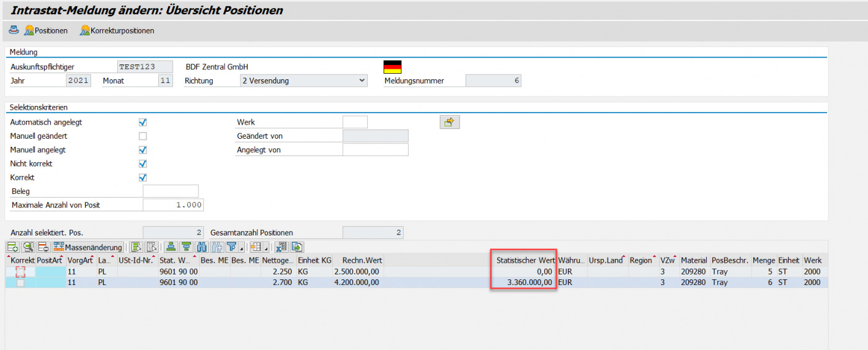This screenshot has height=350, width=868.
Task: Open the Korrekturpositionen toolbar item
Action: point(117,30)
